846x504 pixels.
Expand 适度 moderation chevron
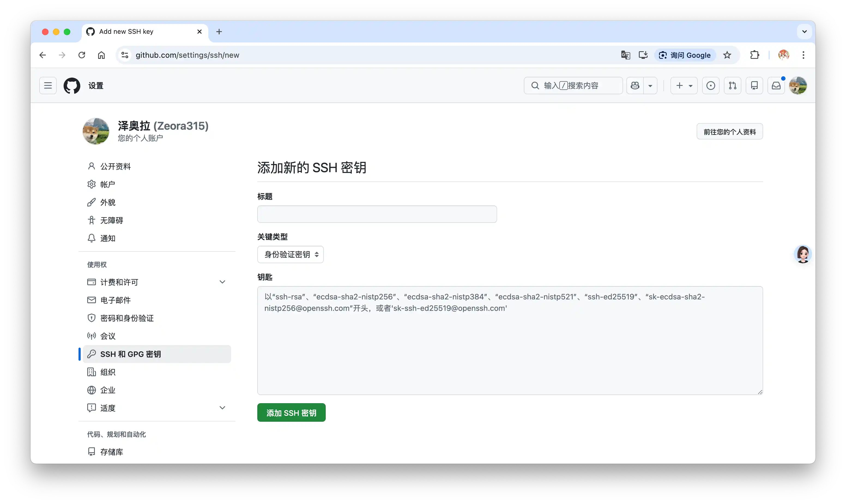point(222,408)
